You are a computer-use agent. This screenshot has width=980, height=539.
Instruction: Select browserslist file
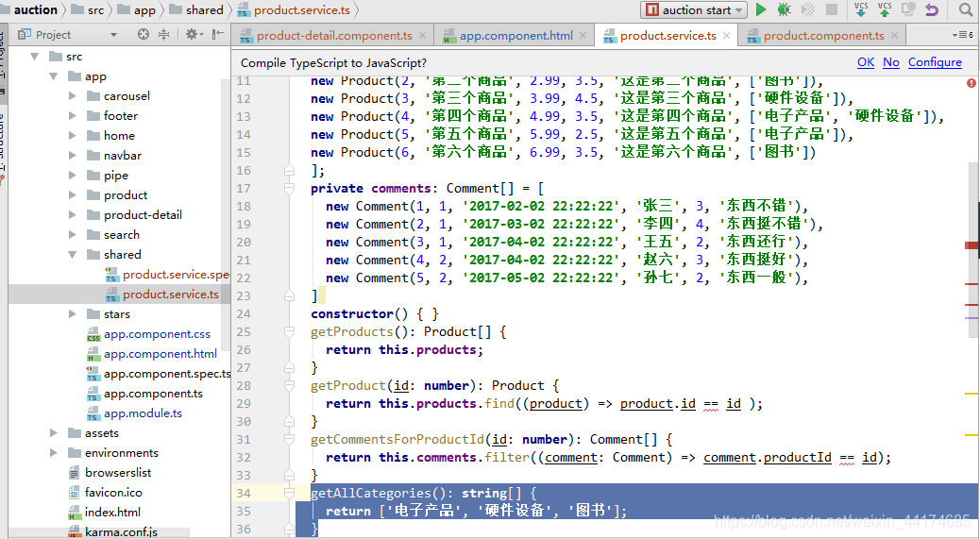118,473
